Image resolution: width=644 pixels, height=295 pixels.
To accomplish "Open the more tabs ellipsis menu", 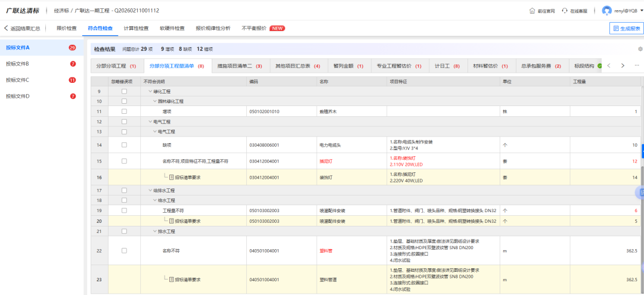I will (x=636, y=66).
